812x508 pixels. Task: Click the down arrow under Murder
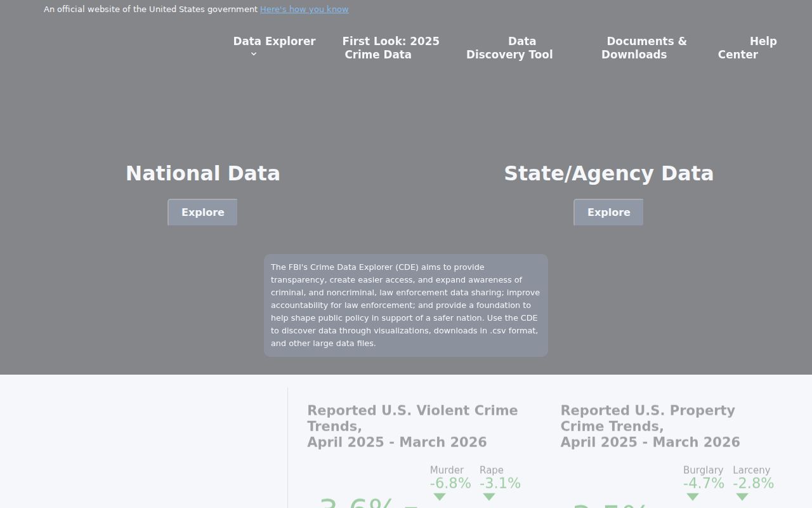(440, 497)
